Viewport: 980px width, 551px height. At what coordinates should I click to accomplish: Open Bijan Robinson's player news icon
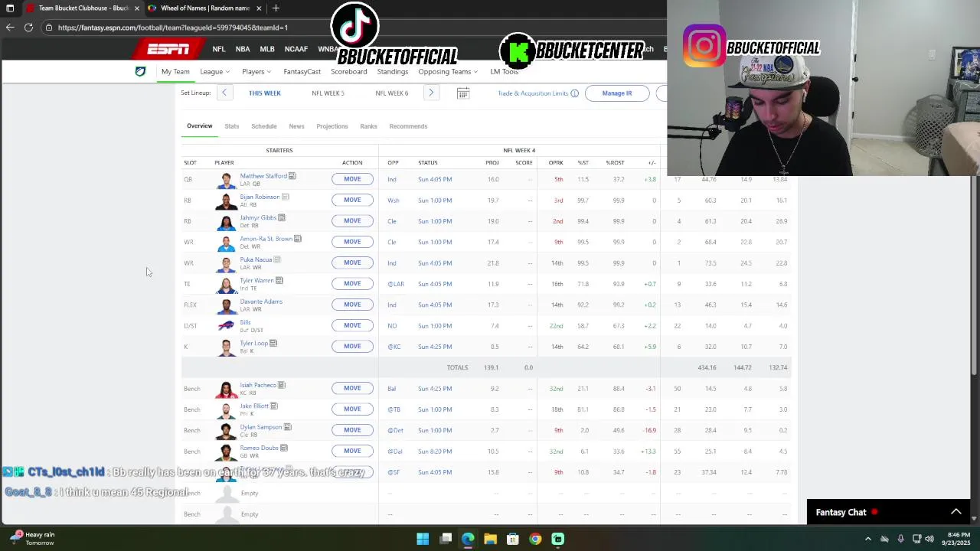click(x=285, y=197)
